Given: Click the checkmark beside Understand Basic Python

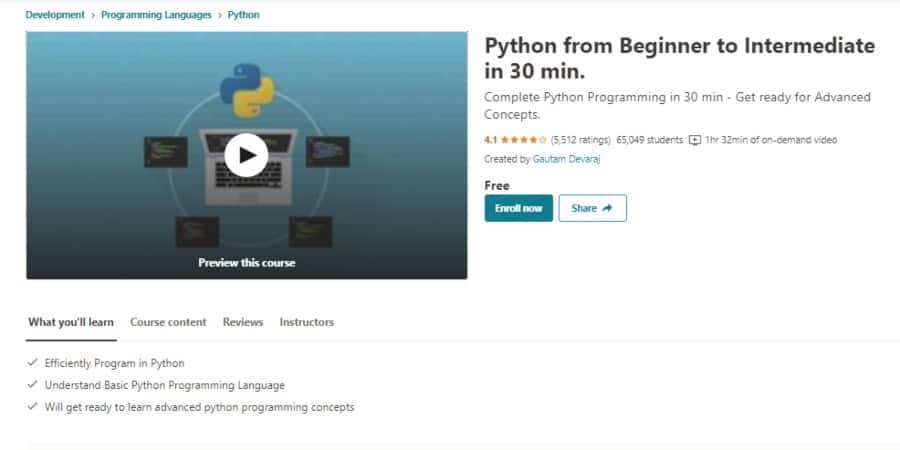Looking at the screenshot, I should point(32,385).
